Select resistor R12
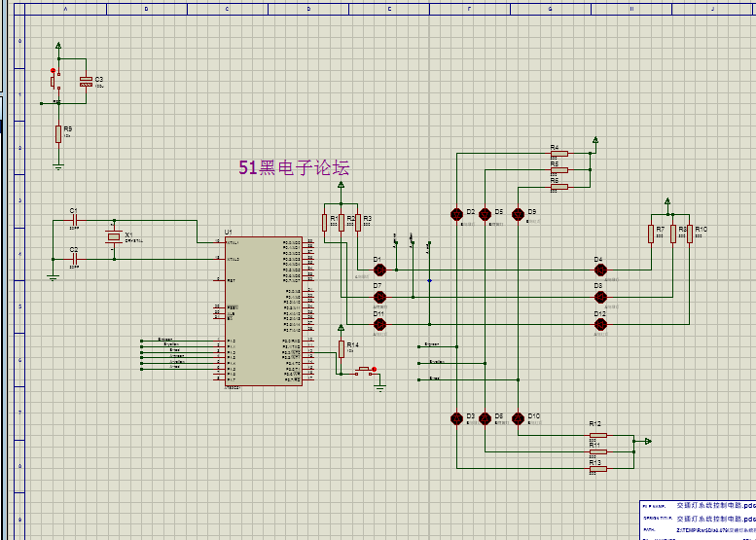Viewport: 756px width, 540px height. tap(598, 435)
